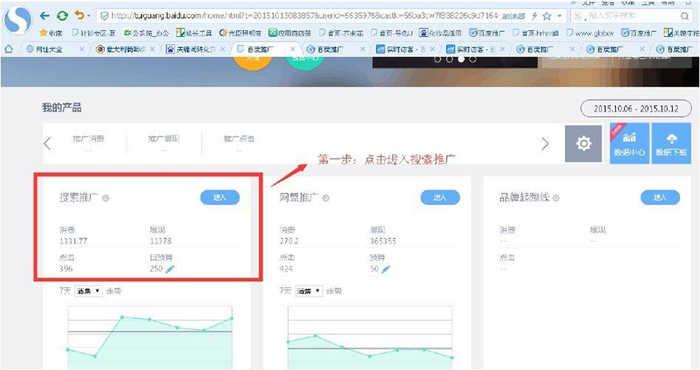This screenshot has width=700, height=370.
Task: Click the help icon beside 搜索推广
Action: pos(106,198)
